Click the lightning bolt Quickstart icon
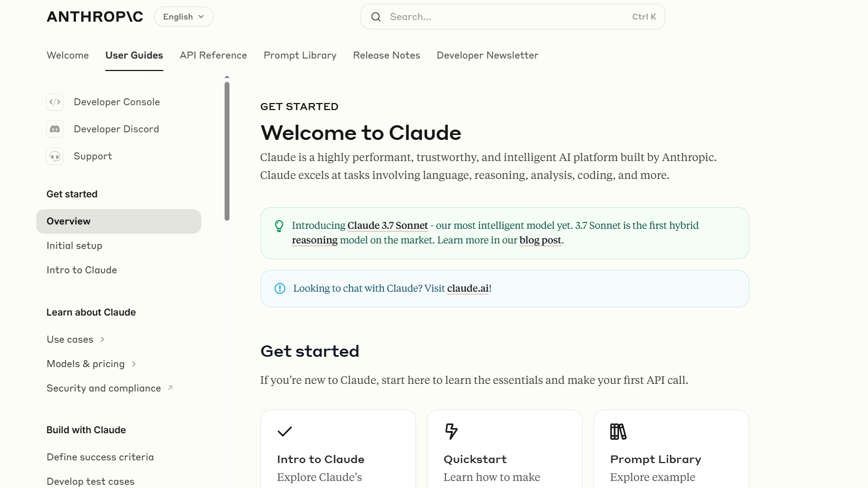 [x=451, y=432]
